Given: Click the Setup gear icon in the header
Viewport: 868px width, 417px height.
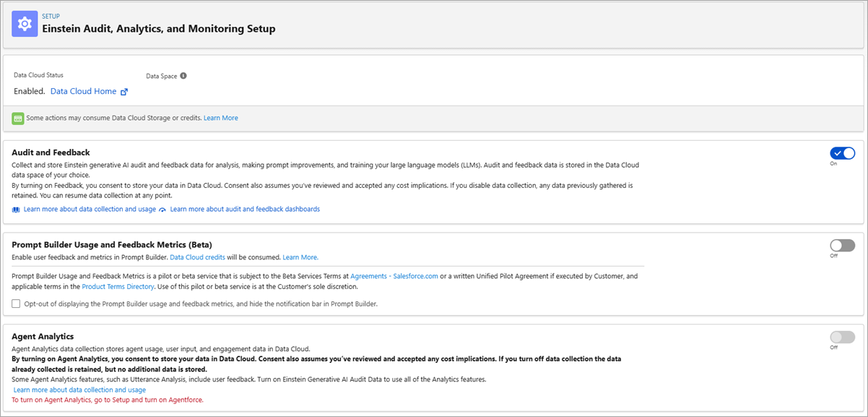Looking at the screenshot, I should pos(24,23).
